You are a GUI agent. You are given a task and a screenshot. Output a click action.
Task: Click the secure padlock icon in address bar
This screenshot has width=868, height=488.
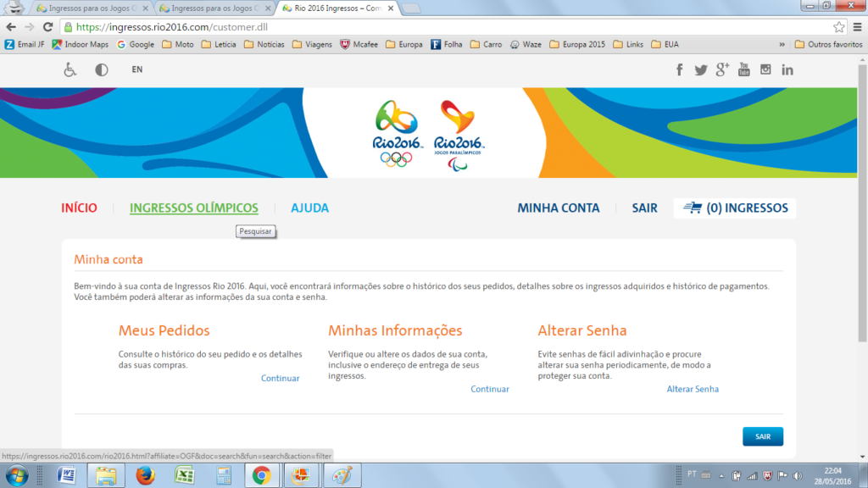click(68, 27)
